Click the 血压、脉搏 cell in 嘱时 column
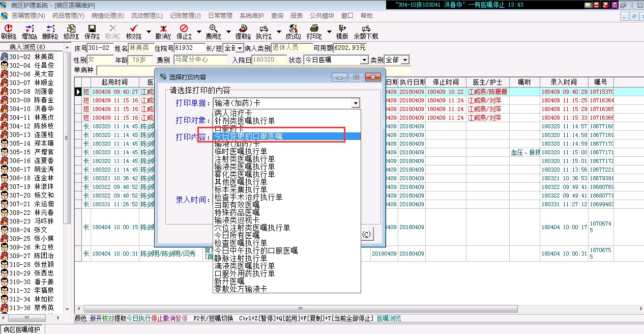The image size is (644, 334). click(525, 152)
